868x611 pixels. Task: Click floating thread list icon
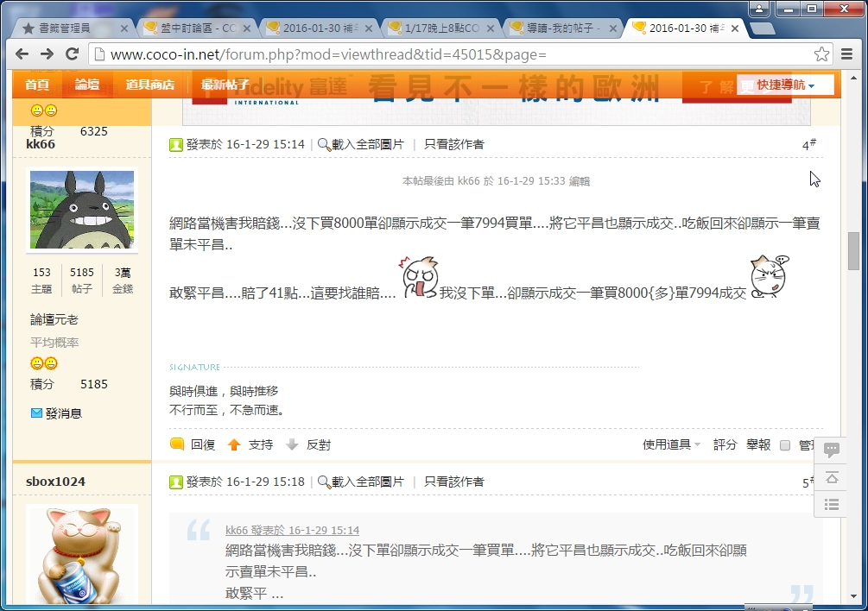tap(831, 504)
